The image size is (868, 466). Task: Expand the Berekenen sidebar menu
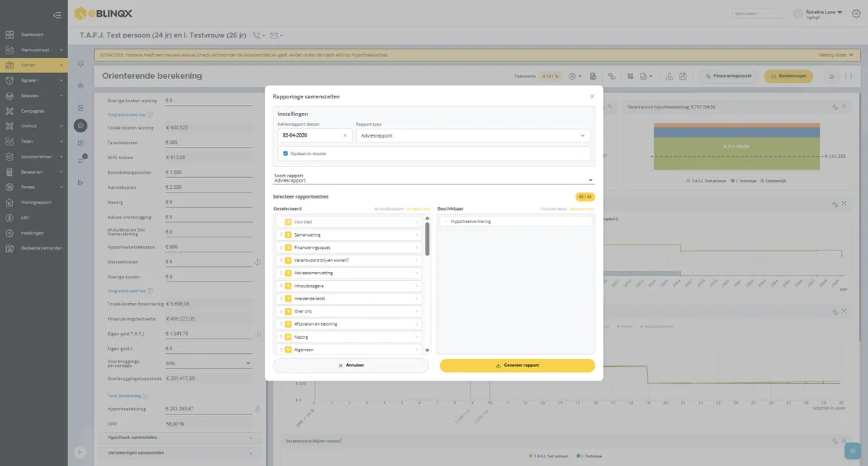(33, 172)
